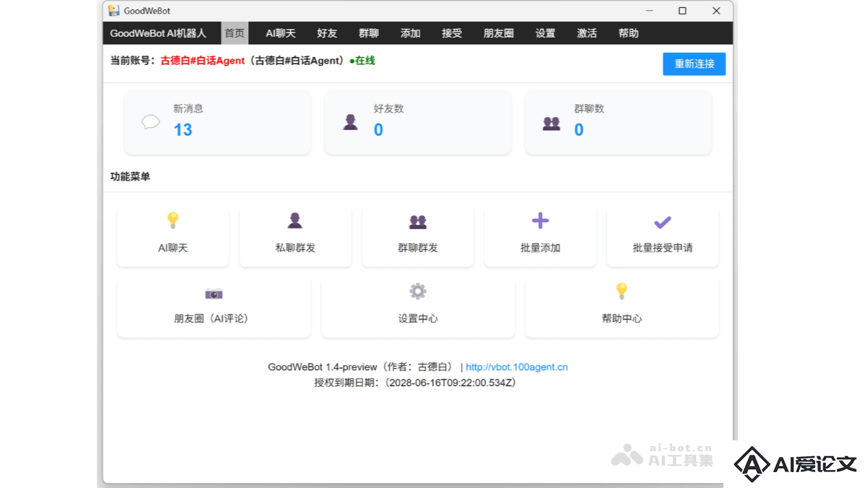Click the 好友数 label
Viewport: 868px width, 488px height.
click(x=388, y=108)
